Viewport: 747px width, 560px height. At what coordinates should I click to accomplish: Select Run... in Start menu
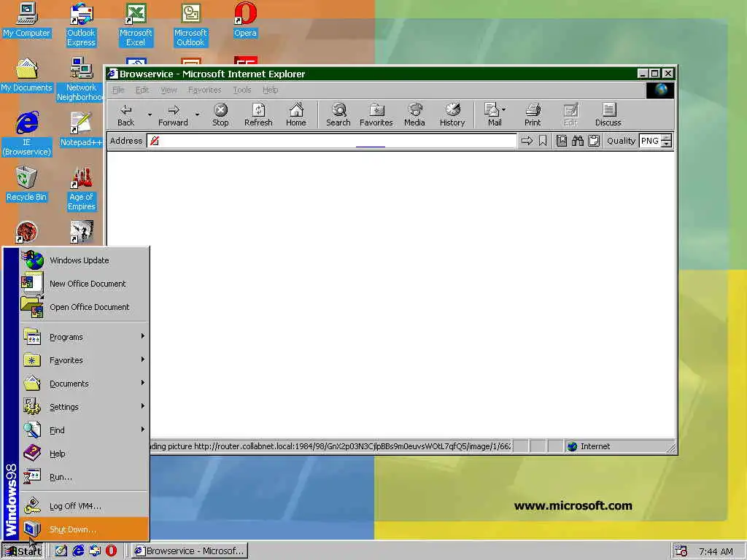pyautogui.click(x=84, y=477)
